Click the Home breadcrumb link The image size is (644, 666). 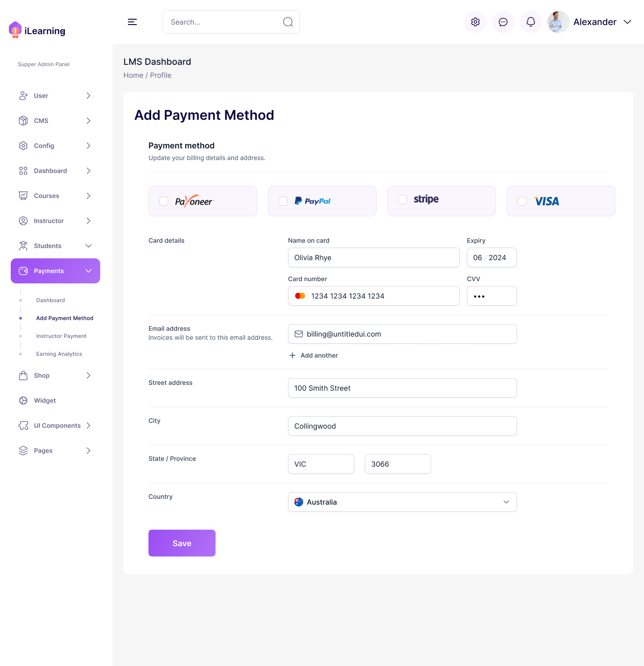(x=133, y=75)
